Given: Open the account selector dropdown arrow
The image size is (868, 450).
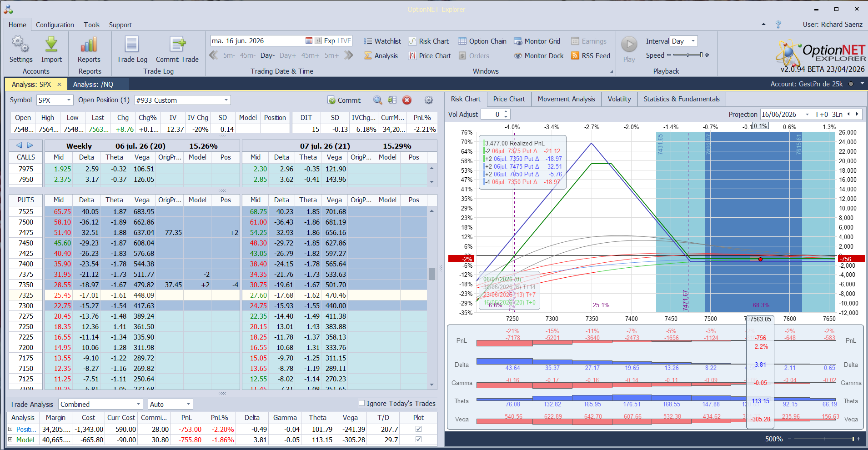Looking at the screenshot, I should tap(862, 84).
